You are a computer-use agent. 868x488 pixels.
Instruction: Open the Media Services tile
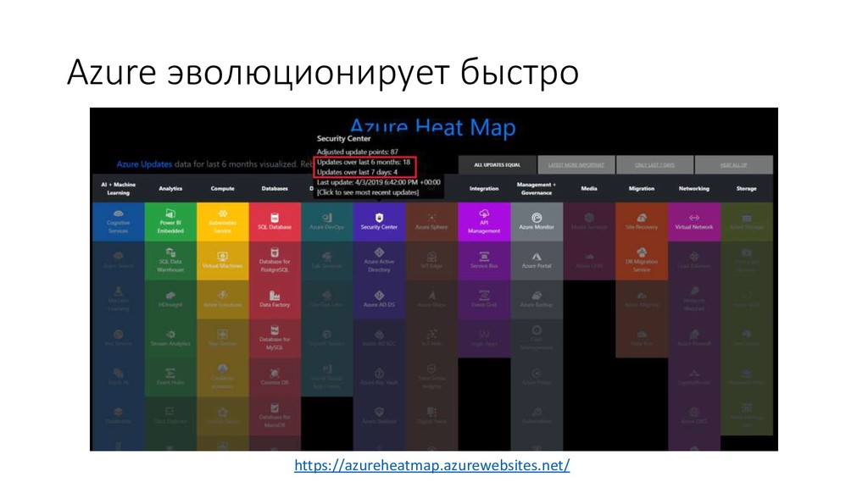click(x=589, y=222)
